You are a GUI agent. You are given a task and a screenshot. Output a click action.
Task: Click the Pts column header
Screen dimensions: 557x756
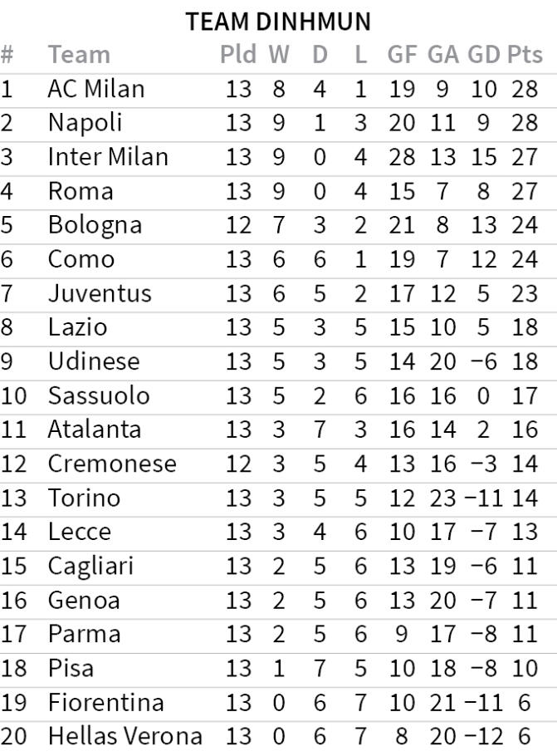coord(525,55)
